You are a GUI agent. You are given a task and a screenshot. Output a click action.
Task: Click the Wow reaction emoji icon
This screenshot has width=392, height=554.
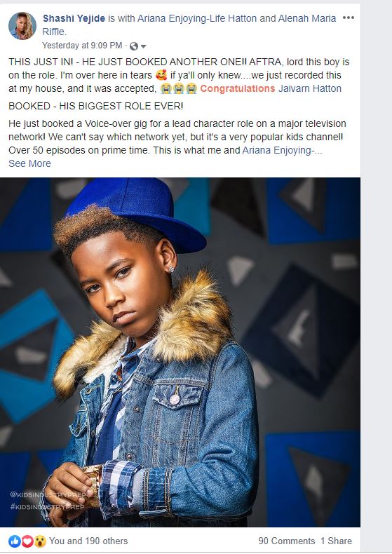40,541
